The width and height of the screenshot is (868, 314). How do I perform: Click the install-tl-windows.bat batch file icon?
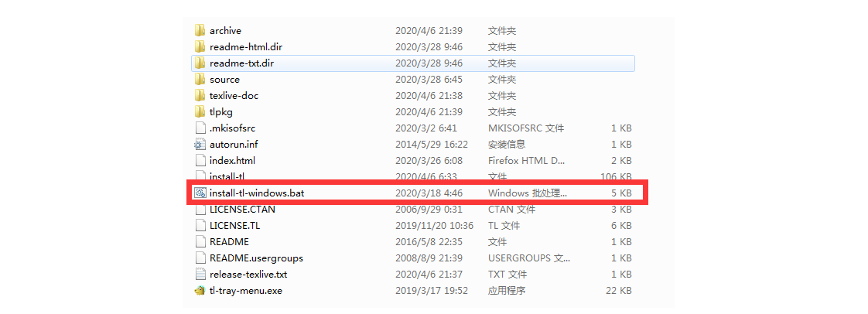[200, 193]
